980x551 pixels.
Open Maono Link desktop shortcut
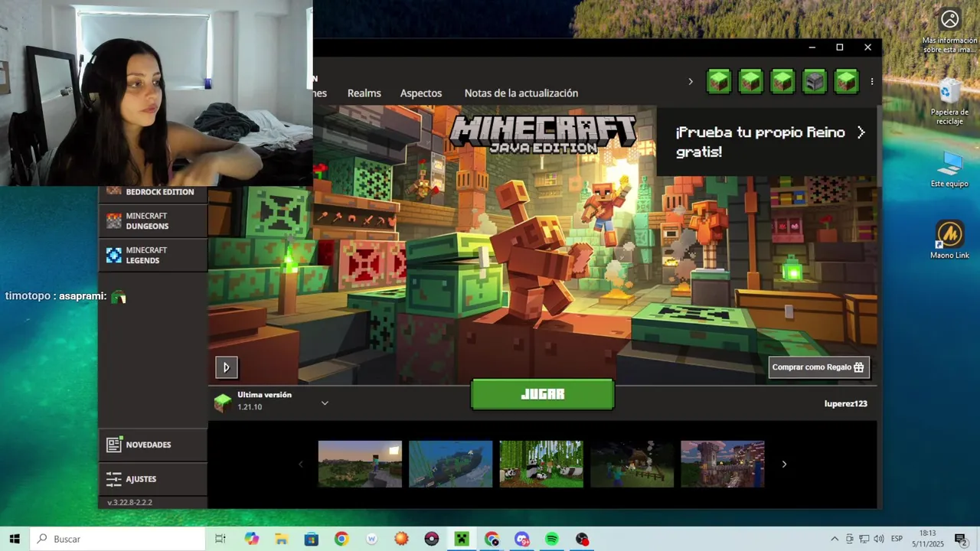pyautogui.click(x=949, y=240)
